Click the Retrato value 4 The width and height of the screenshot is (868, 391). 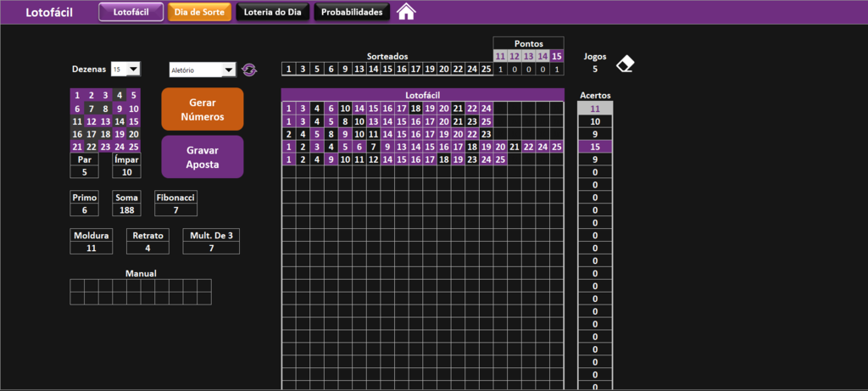click(147, 249)
